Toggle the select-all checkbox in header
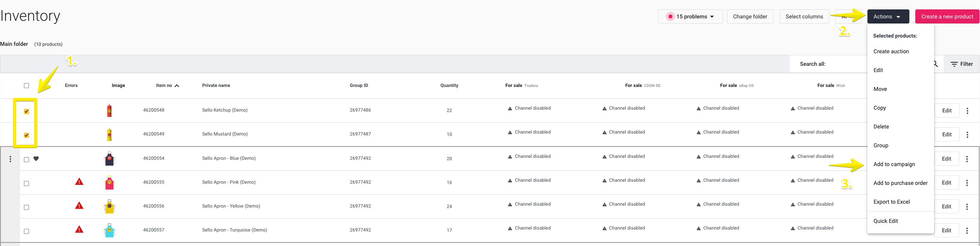 [26, 85]
